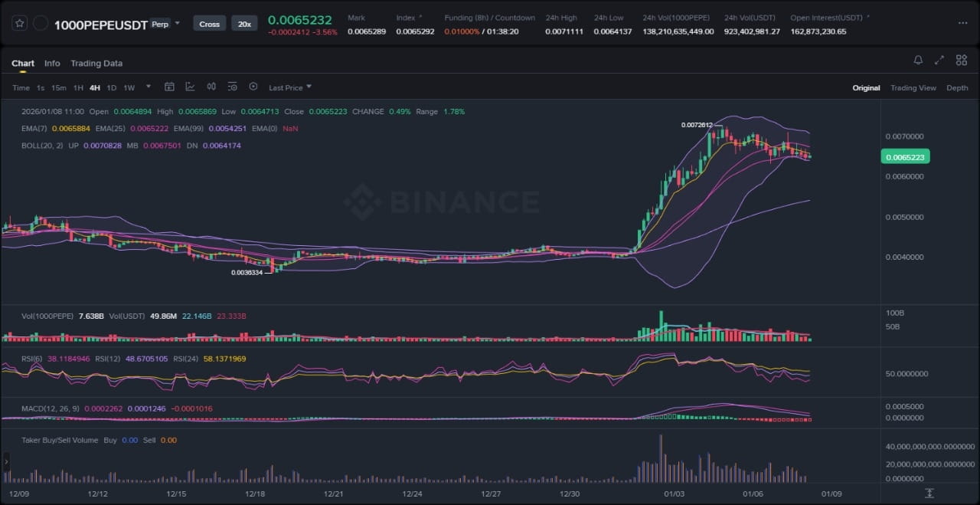Select the Original chart view
The image size is (980, 505).
point(866,88)
